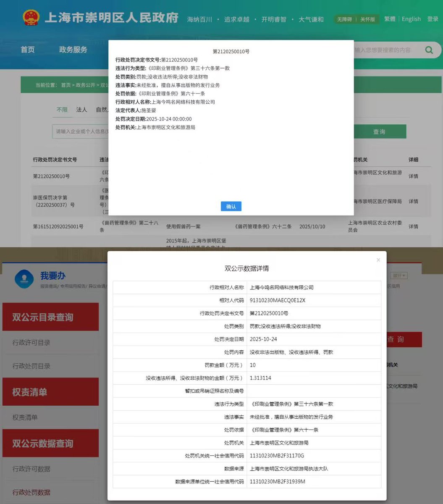Open 行政处罚目录 in sidebar

[31, 366]
